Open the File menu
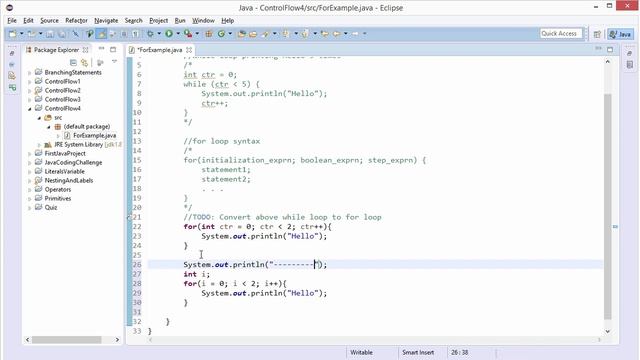This screenshot has width=640, height=360. click(x=12, y=20)
